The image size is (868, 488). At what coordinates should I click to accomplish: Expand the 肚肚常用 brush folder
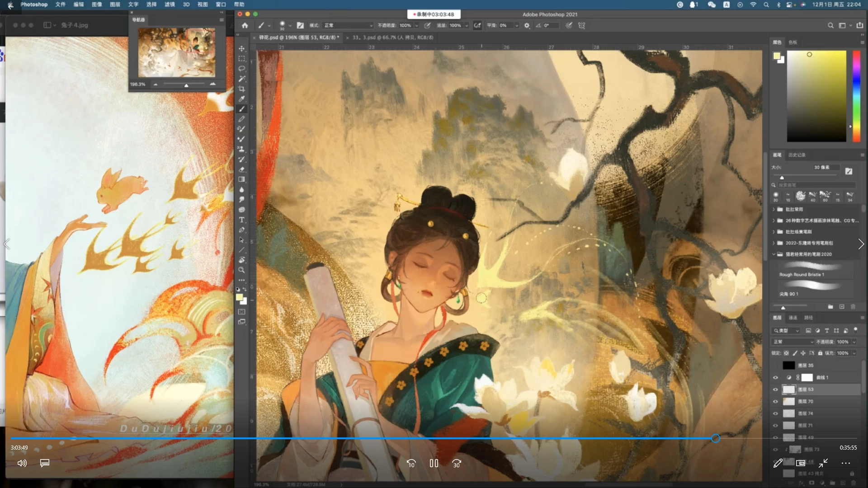point(774,209)
